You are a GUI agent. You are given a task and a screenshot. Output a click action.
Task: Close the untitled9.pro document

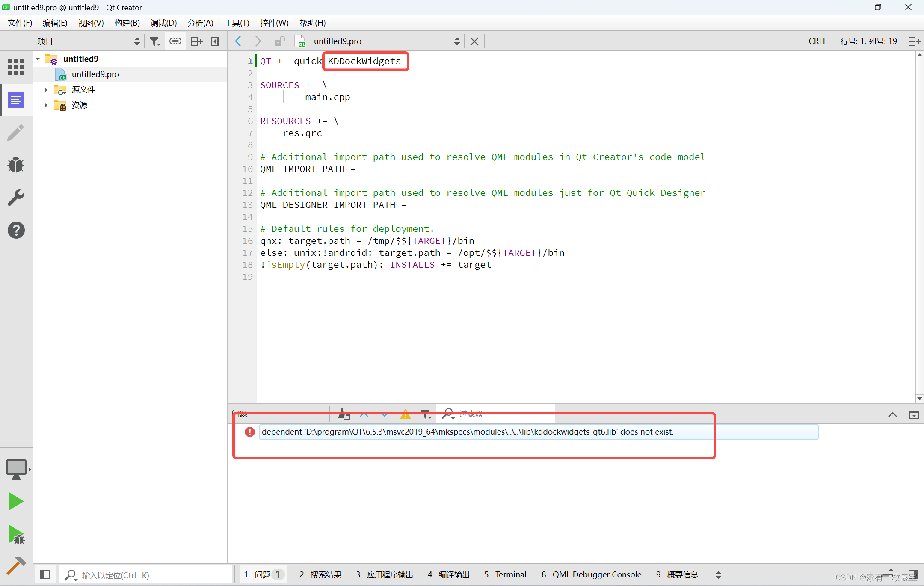click(474, 41)
